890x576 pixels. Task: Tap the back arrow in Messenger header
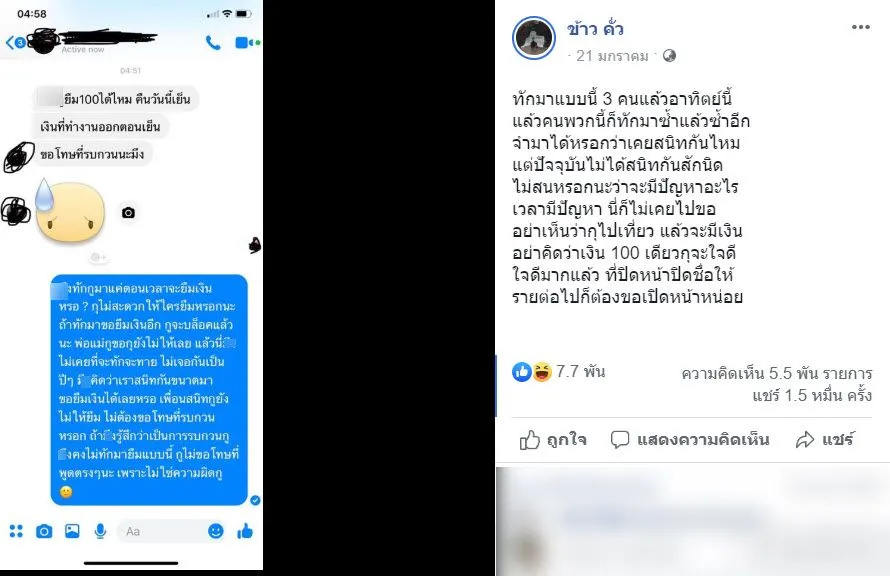click(x=10, y=42)
